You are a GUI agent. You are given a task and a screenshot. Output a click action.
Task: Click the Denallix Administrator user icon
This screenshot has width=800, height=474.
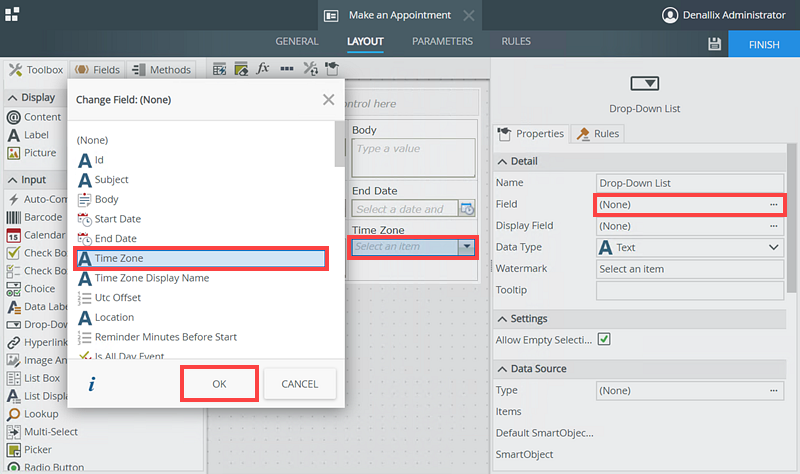coord(669,15)
